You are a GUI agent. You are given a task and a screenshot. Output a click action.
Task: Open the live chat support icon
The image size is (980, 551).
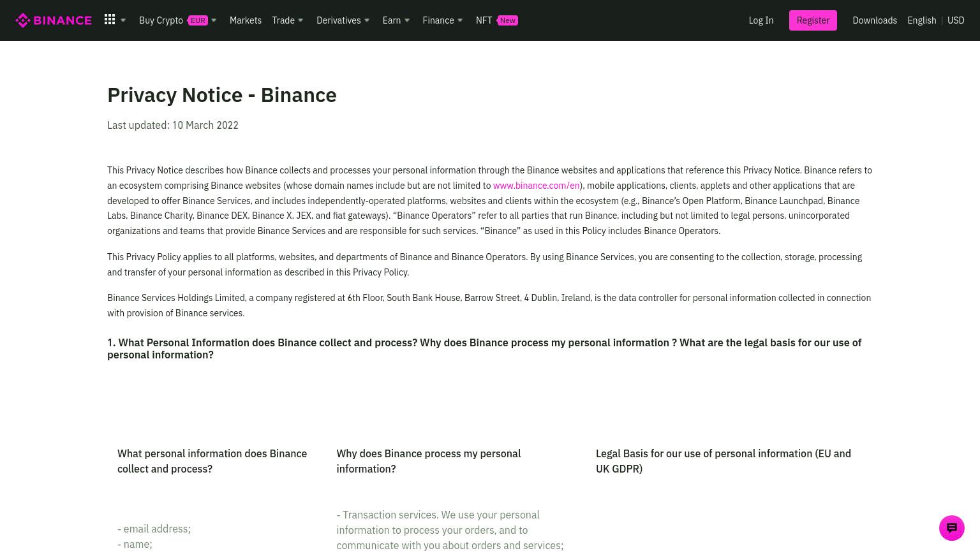coord(951,528)
